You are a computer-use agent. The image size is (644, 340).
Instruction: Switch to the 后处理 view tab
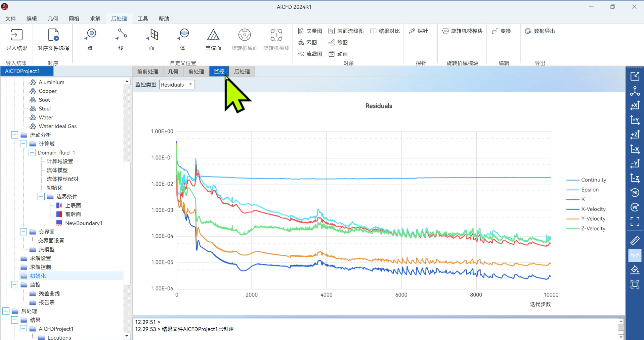[x=242, y=71]
